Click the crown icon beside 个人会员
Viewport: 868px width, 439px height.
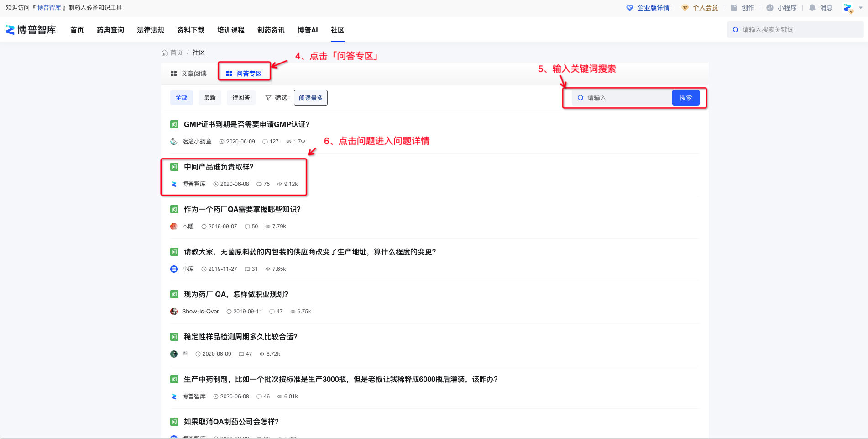pyautogui.click(x=685, y=8)
